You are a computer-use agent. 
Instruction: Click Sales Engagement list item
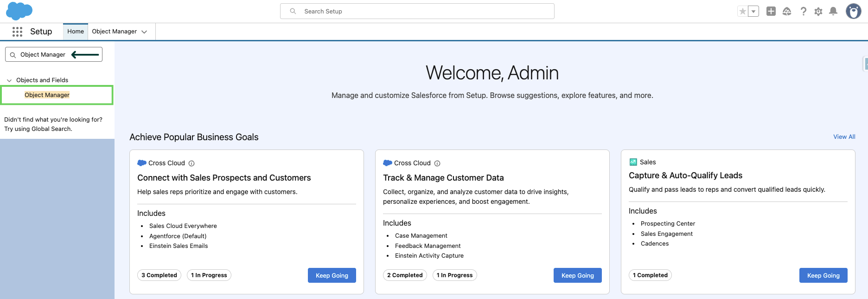[x=667, y=234]
